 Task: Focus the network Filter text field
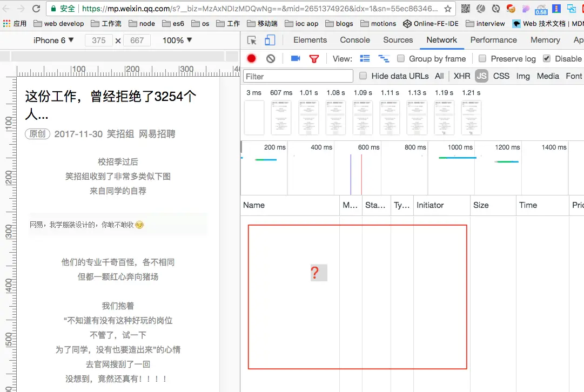298,76
